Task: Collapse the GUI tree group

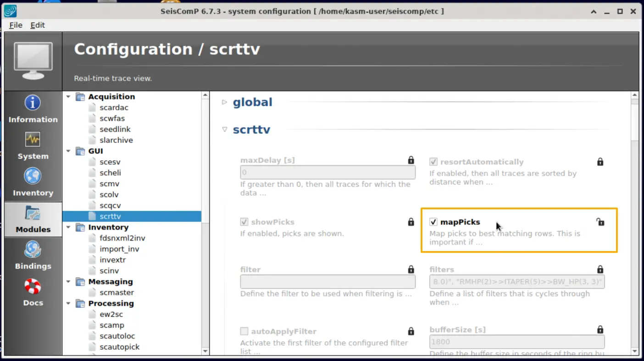Action: pyautogui.click(x=69, y=151)
